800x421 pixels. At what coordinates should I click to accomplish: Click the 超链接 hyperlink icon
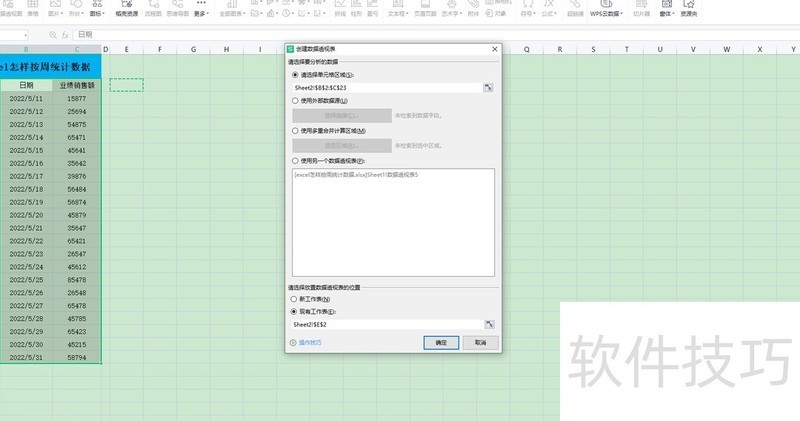click(575, 12)
